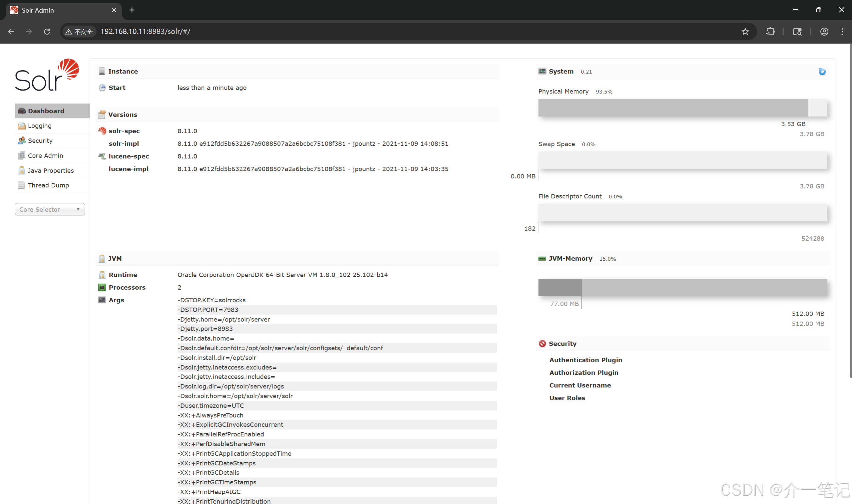Open the browser extensions icon
This screenshot has width=852, height=504.
[x=770, y=32]
